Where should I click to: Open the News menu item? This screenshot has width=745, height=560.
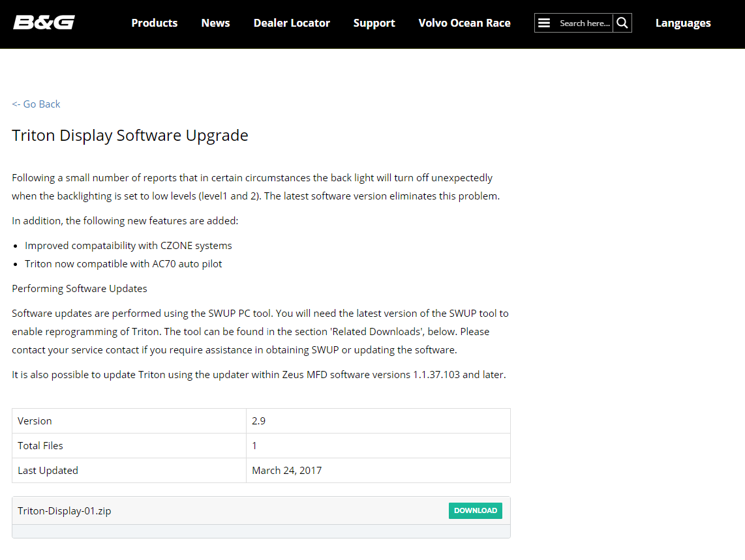coord(215,23)
